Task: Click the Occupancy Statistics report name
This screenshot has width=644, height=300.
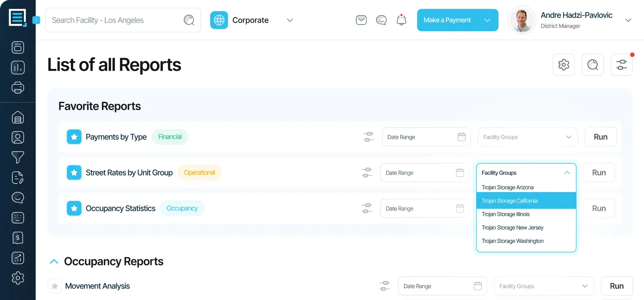Action: click(x=120, y=208)
